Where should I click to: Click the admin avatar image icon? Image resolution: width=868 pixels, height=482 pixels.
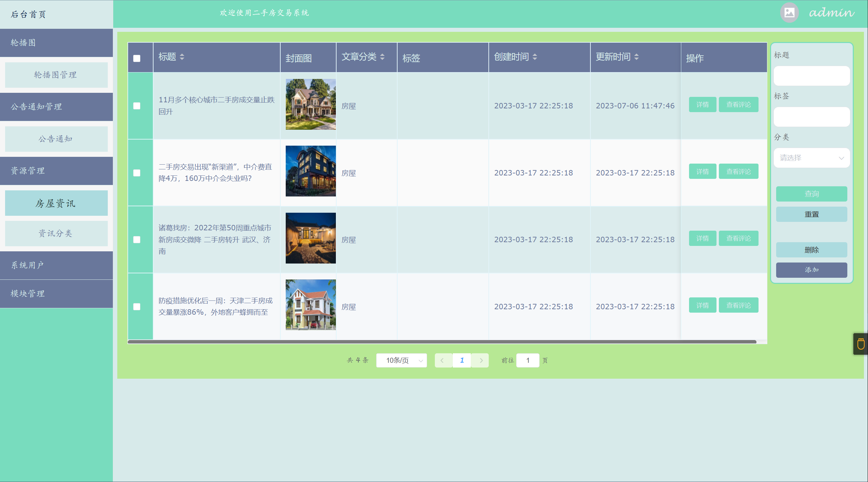[789, 13]
